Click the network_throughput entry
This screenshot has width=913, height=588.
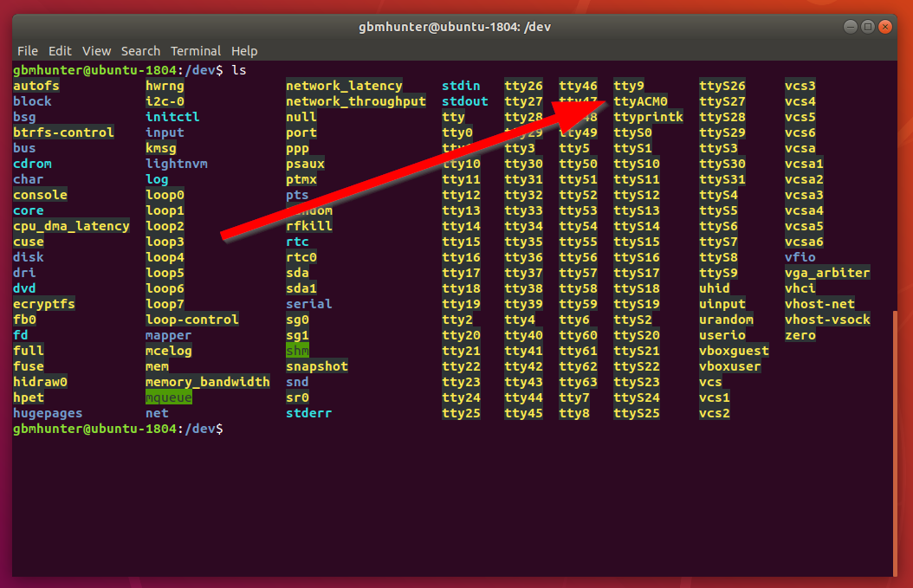coord(356,101)
